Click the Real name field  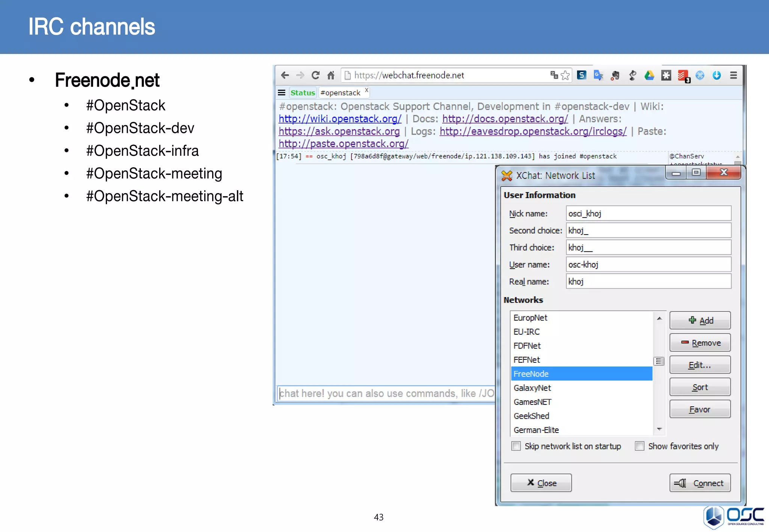coord(648,281)
